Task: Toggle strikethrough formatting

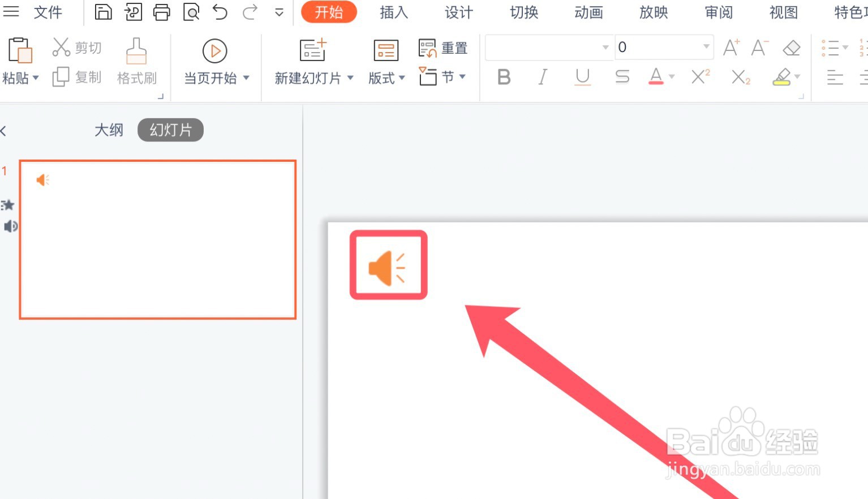Action: pos(622,76)
